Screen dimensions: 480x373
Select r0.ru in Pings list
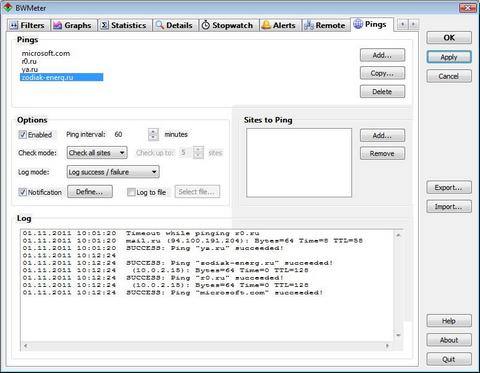[x=29, y=61]
